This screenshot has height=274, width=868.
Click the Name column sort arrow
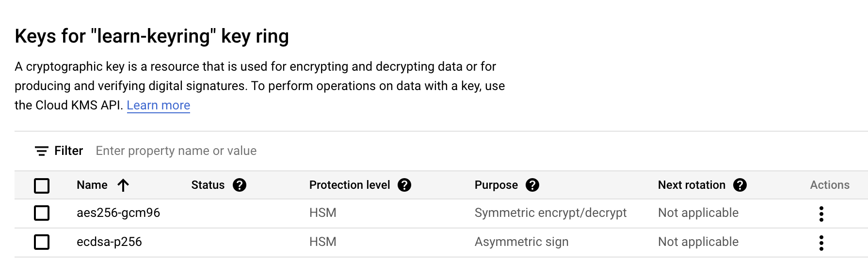pyautogui.click(x=123, y=185)
